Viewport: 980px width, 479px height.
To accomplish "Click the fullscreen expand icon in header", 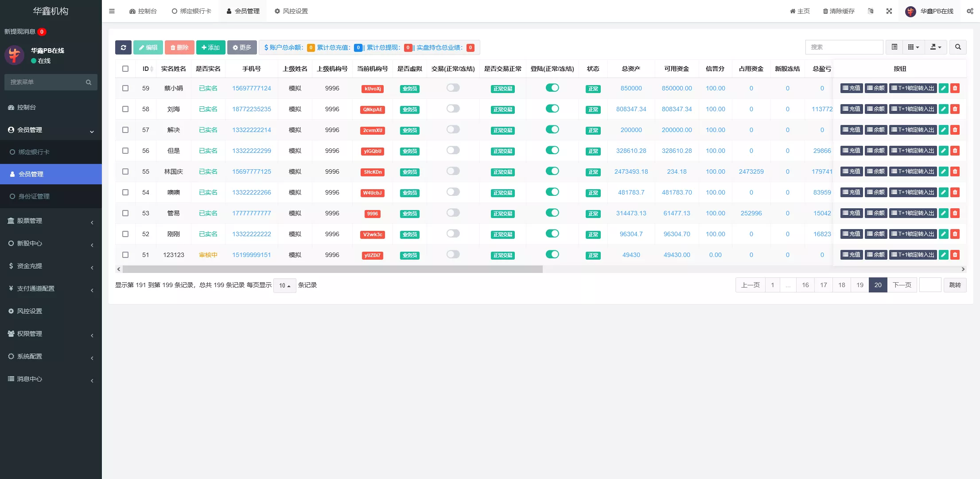I will click(x=889, y=11).
